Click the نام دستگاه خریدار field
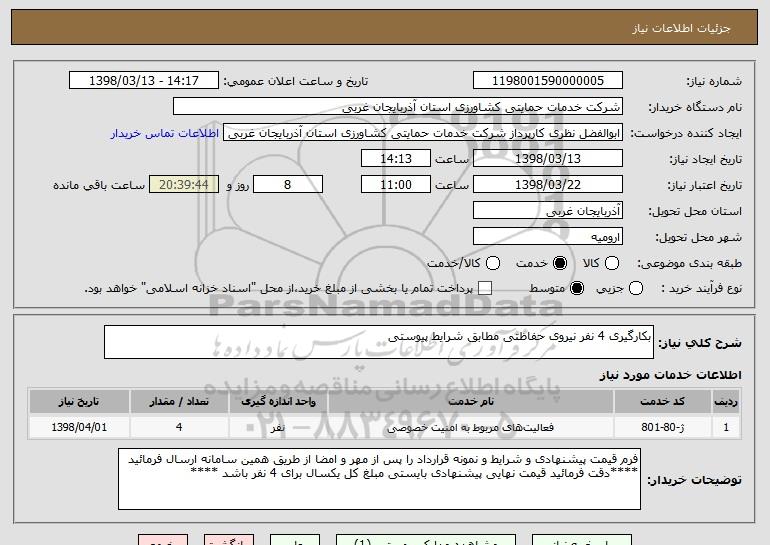The width and height of the screenshot is (770, 545). [398, 107]
